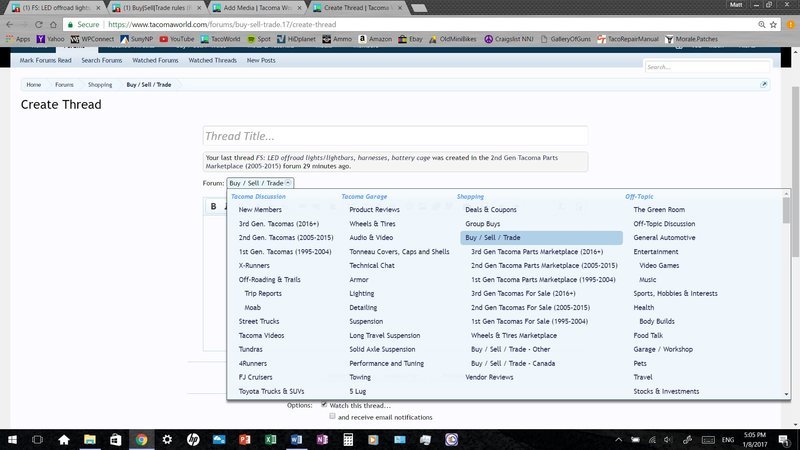The image size is (800, 450).
Task: Click Mark Forums Read link
Action: click(x=45, y=60)
